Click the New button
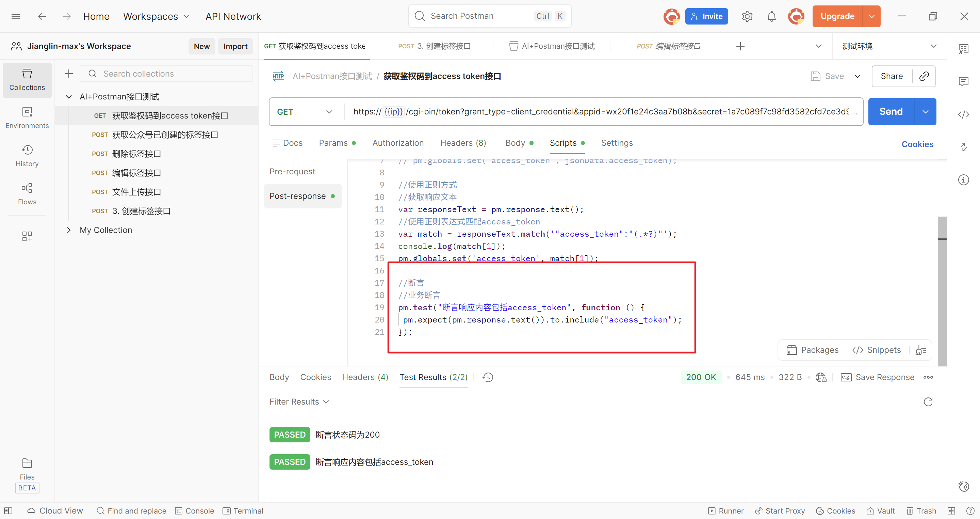This screenshot has height=519, width=980. click(x=202, y=46)
